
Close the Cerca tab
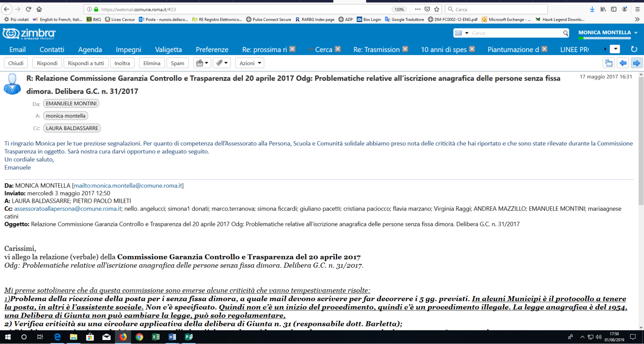pyautogui.click(x=338, y=49)
